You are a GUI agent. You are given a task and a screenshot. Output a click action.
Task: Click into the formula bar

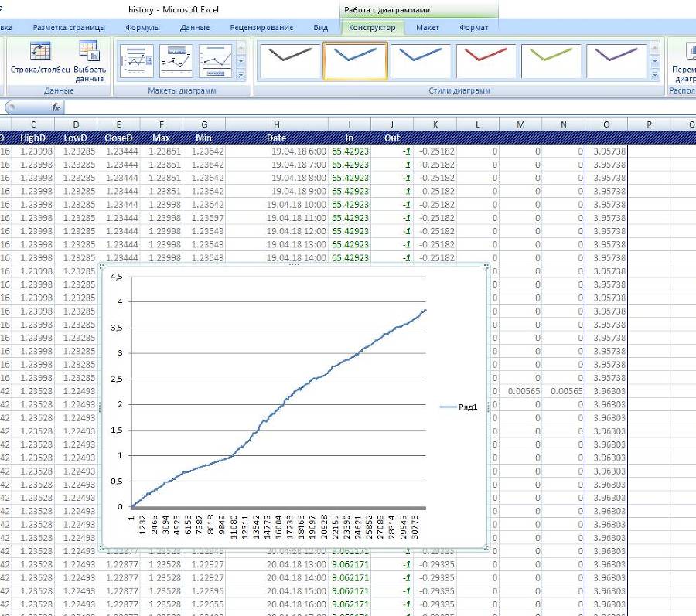380,107
